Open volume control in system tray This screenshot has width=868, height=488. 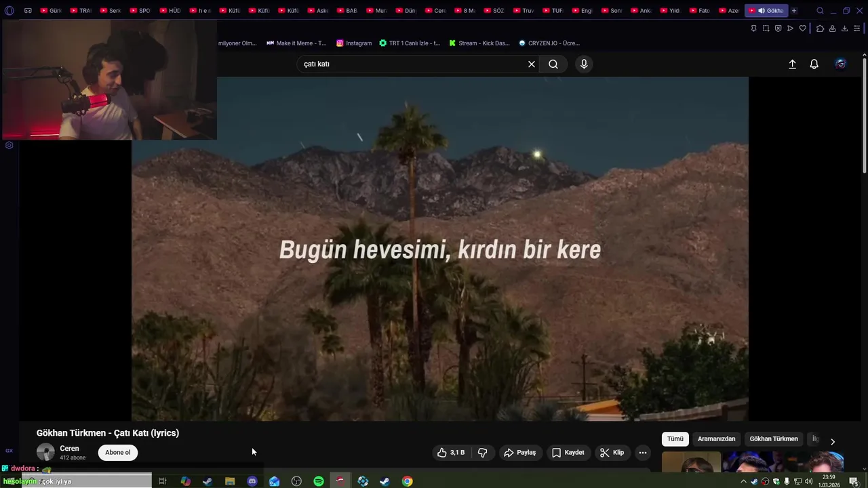(x=808, y=481)
